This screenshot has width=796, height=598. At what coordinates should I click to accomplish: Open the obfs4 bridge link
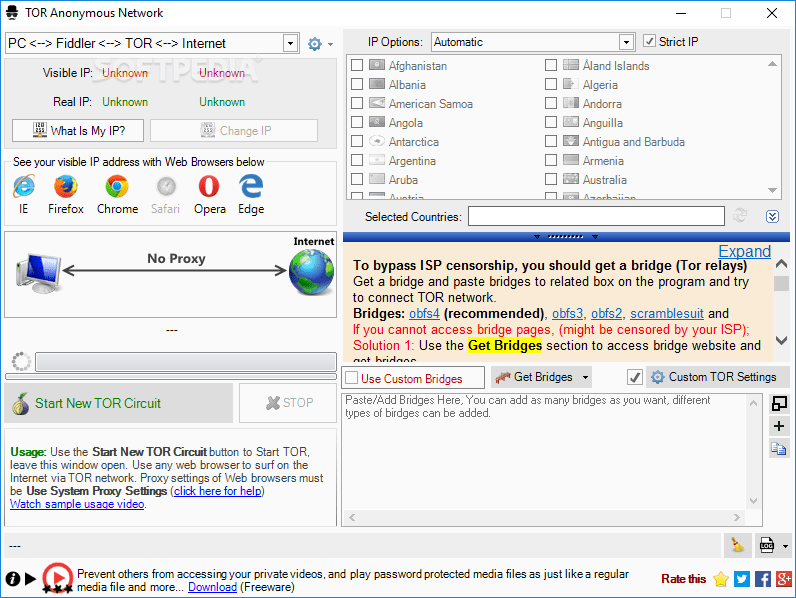point(424,314)
